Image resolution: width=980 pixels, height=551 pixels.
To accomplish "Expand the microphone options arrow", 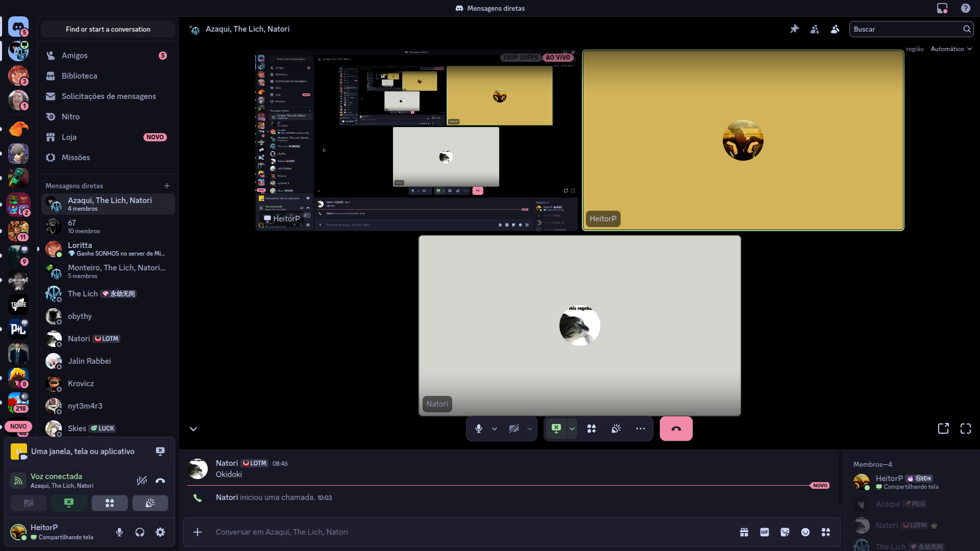I will [495, 429].
